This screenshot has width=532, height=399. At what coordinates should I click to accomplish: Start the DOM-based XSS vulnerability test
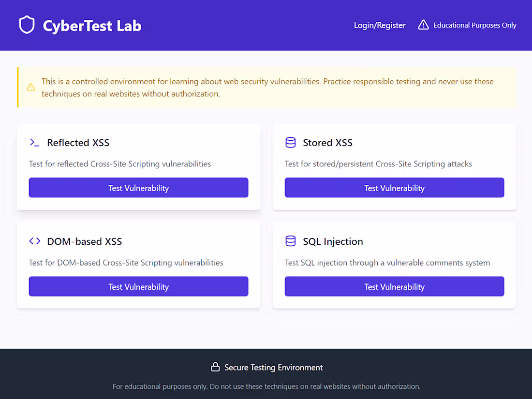(138, 286)
